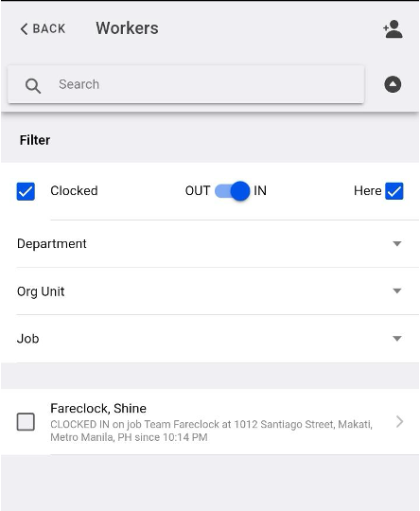Click the back chevron icon

pyautogui.click(x=24, y=29)
